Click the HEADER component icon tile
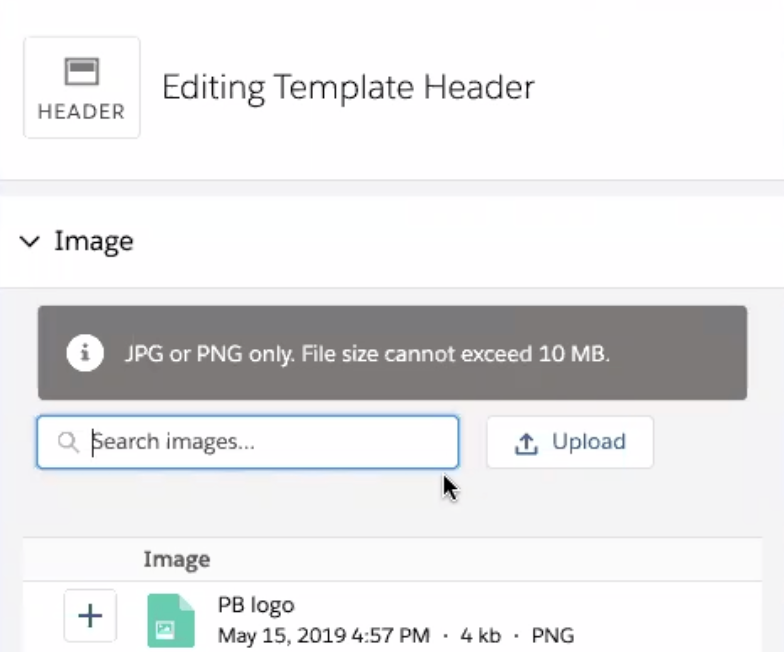This screenshot has height=652, width=784. (82, 88)
